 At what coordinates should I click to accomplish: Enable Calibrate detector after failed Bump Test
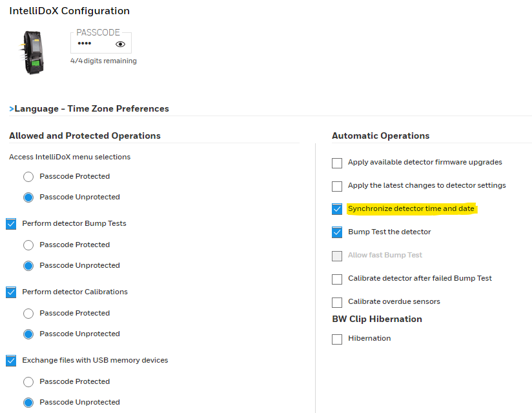point(337,279)
